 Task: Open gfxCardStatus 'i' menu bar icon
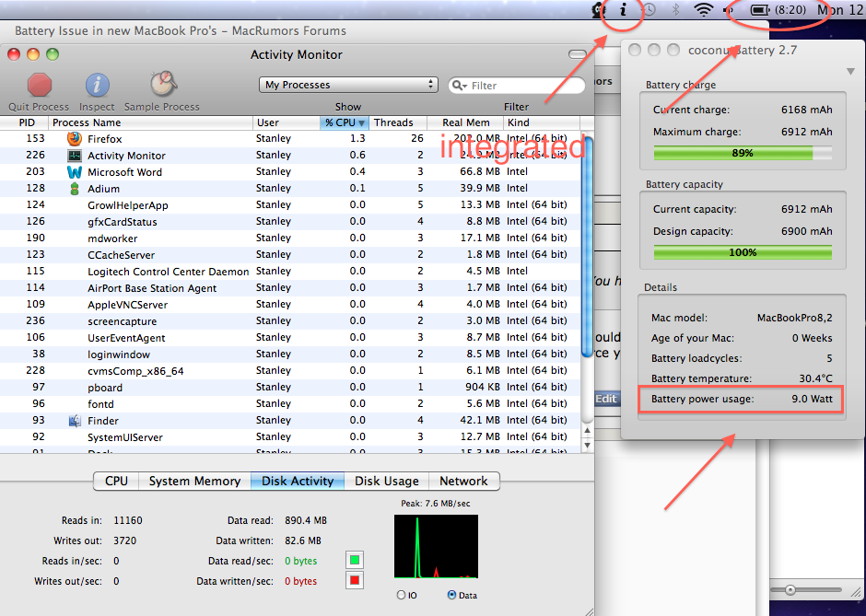click(x=623, y=10)
